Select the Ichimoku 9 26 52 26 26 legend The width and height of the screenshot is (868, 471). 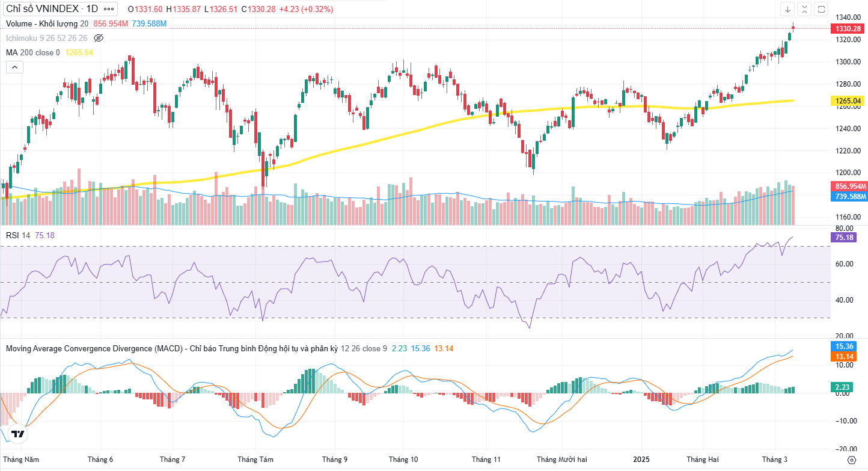coord(47,38)
